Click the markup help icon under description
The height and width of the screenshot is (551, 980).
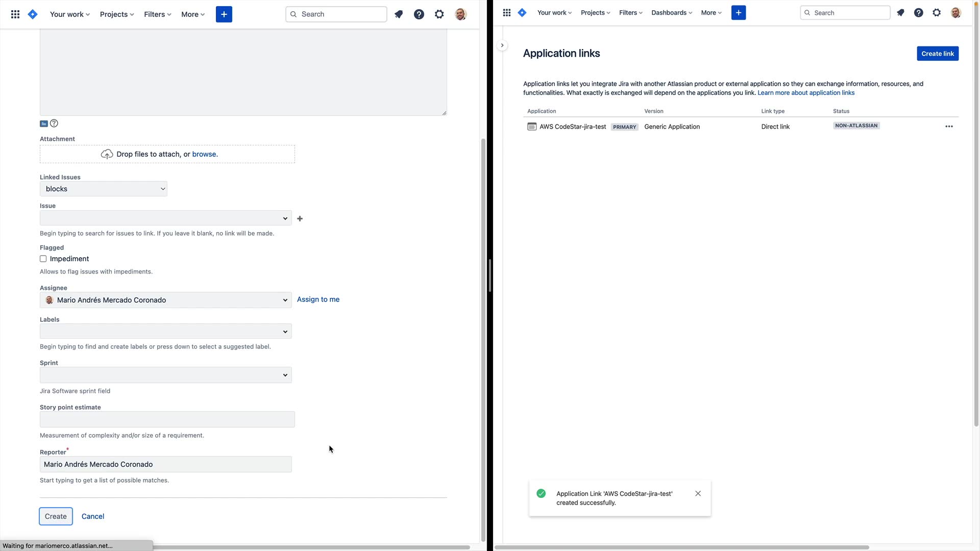(x=54, y=123)
